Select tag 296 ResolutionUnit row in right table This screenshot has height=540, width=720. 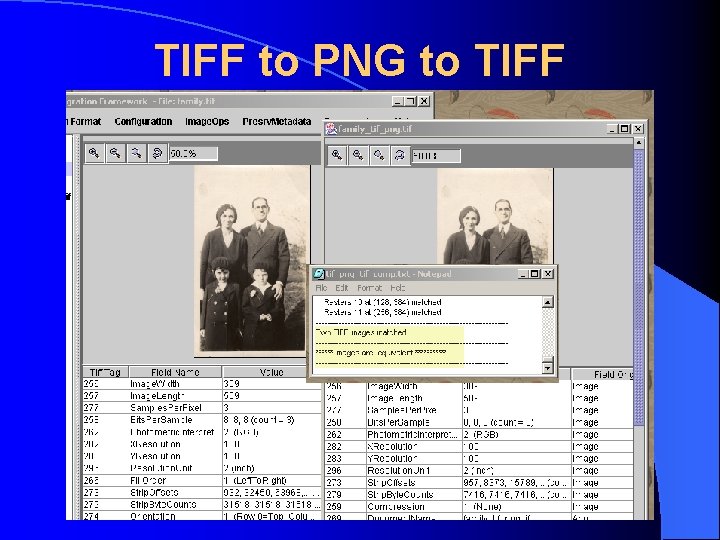pyautogui.click(x=479, y=471)
